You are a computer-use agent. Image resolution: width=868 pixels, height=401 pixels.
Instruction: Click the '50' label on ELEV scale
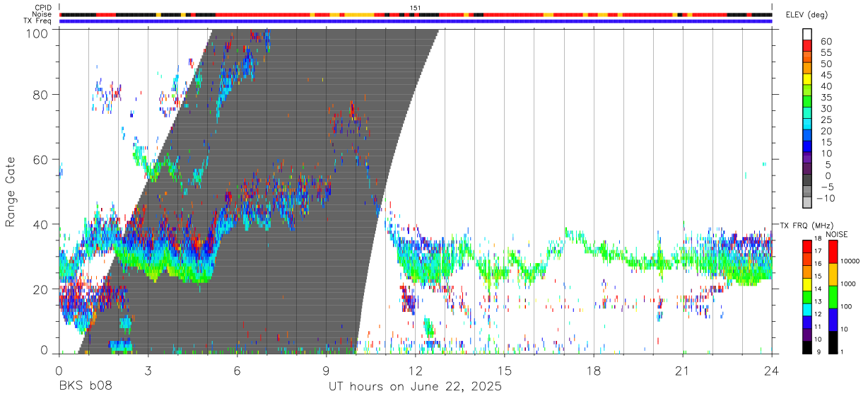click(825, 64)
